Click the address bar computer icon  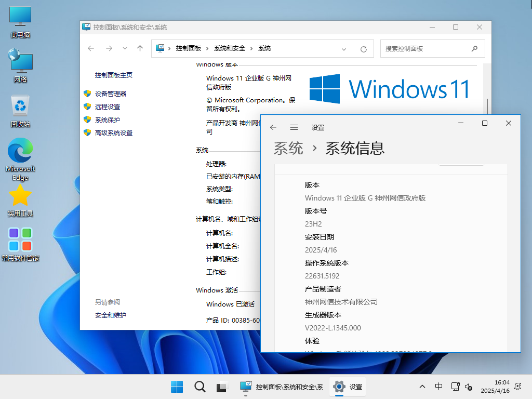pyautogui.click(x=160, y=48)
